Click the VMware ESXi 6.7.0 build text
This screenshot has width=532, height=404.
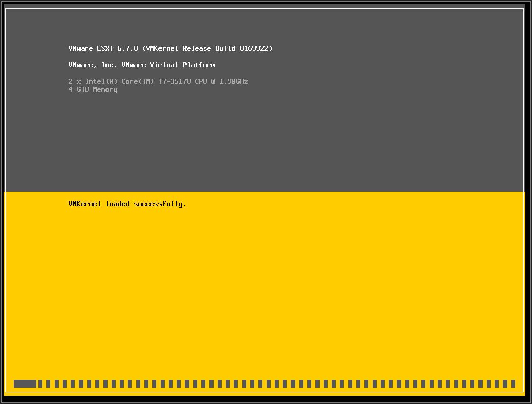[x=170, y=48]
